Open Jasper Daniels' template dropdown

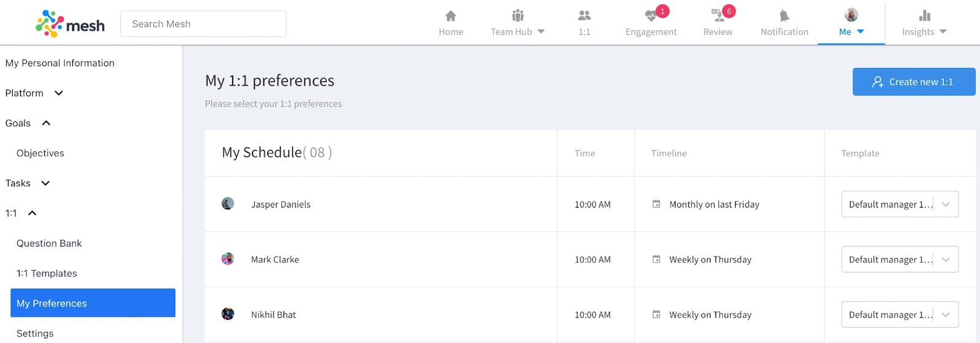[x=900, y=205]
